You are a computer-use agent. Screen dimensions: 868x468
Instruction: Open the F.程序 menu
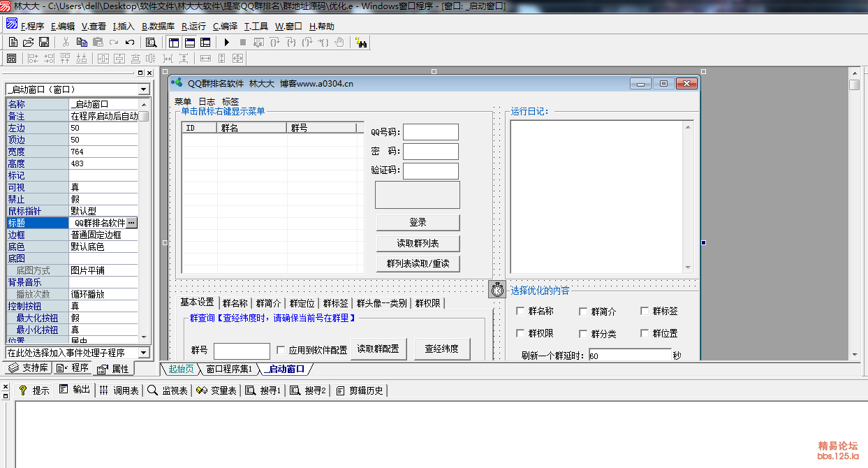click(33, 27)
